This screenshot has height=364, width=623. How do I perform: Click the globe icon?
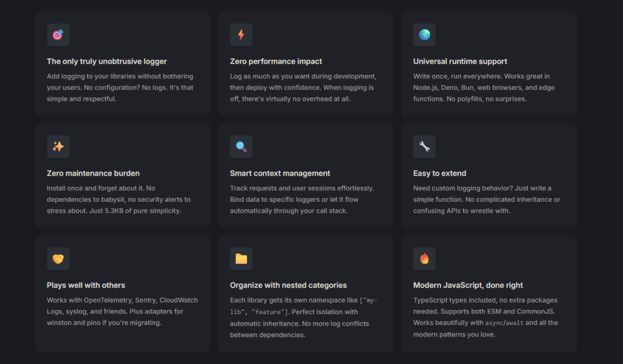pos(424,35)
